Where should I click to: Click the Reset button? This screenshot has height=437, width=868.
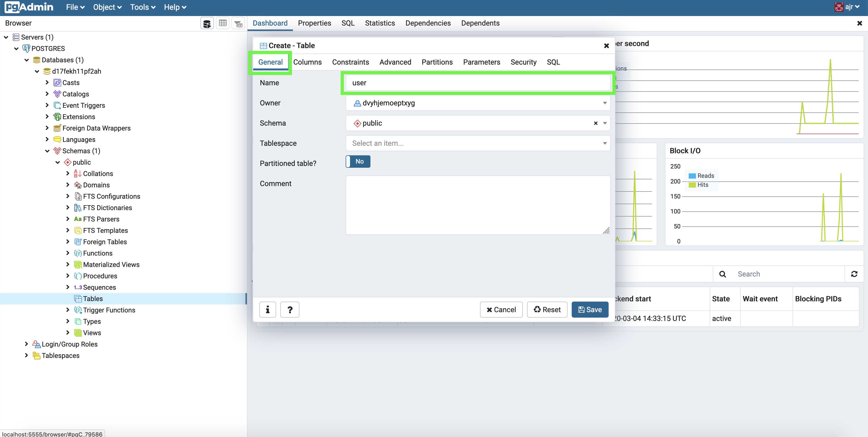[x=547, y=310]
